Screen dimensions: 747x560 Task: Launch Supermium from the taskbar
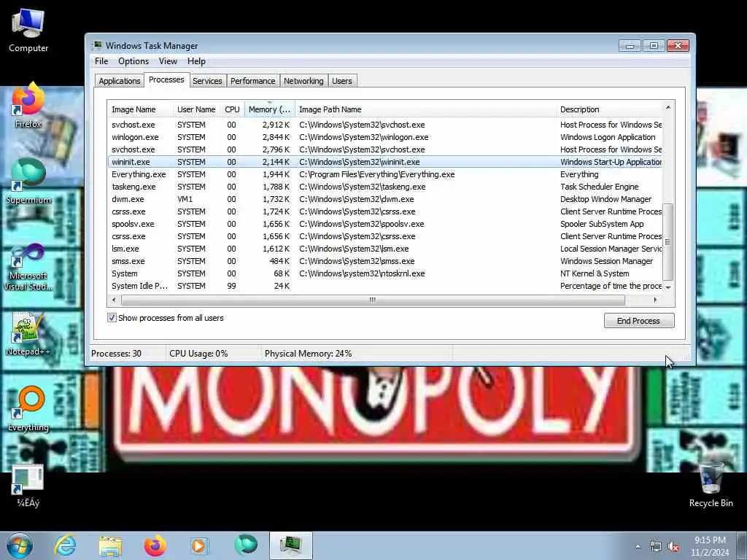click(x=245, y=545)
